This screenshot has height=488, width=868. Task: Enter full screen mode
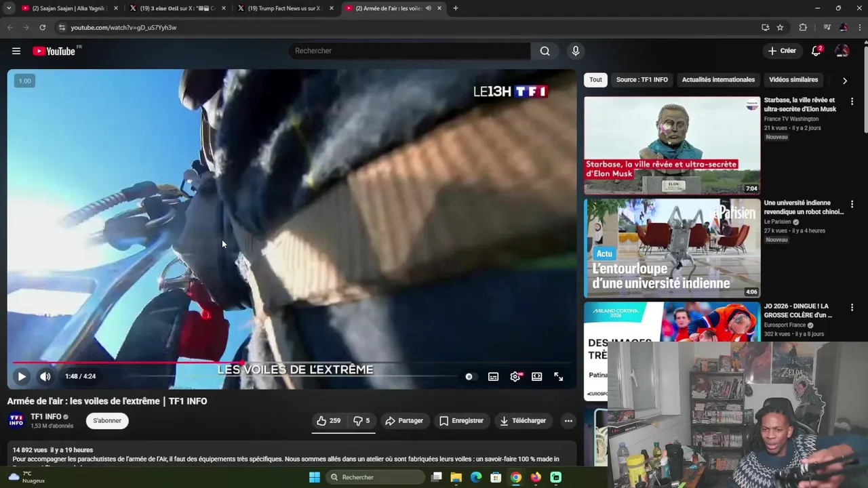pos(558,376)
